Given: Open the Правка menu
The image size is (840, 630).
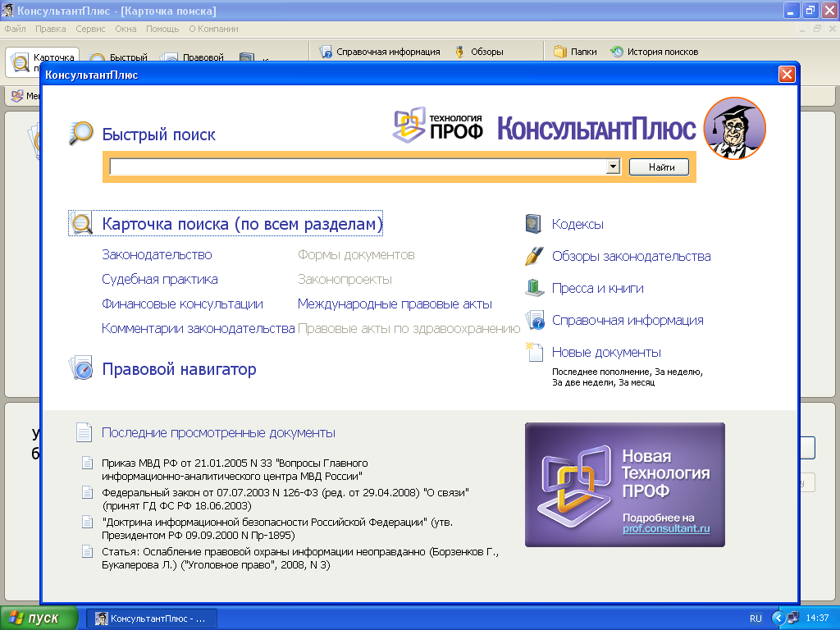Looking at the screenshot, I should pos(50,29).
